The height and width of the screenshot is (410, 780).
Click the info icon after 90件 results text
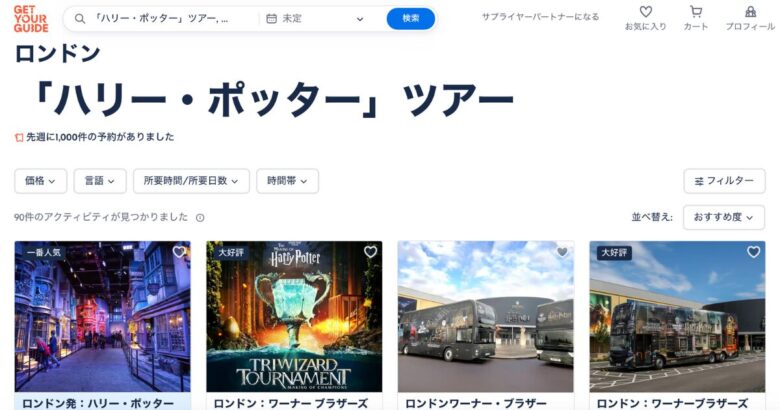pos(200,217)
